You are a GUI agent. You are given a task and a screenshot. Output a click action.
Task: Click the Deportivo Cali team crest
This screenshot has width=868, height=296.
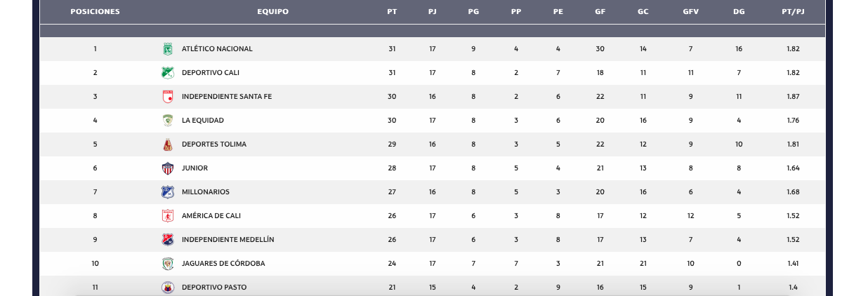pyautogui.click(x=167, y=73)
